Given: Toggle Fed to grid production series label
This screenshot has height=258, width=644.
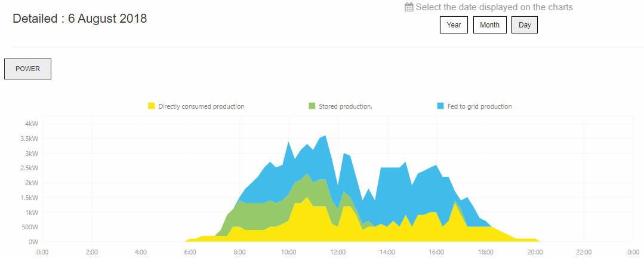Looking at the screenshot, I should 480,106.
